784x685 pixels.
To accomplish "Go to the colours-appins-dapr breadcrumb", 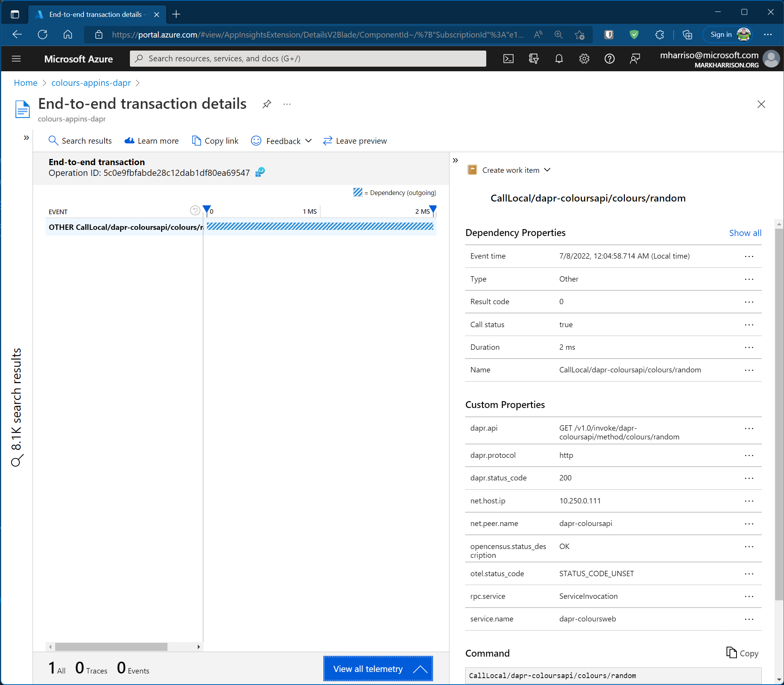I will pos(91,83).
